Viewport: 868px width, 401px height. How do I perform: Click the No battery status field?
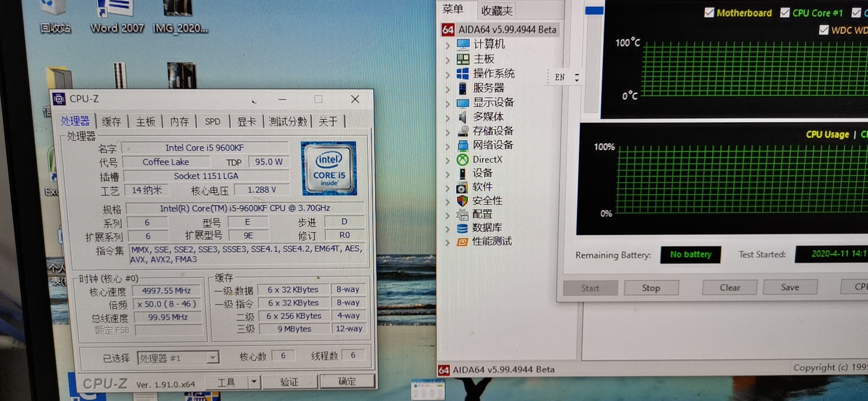690,254
